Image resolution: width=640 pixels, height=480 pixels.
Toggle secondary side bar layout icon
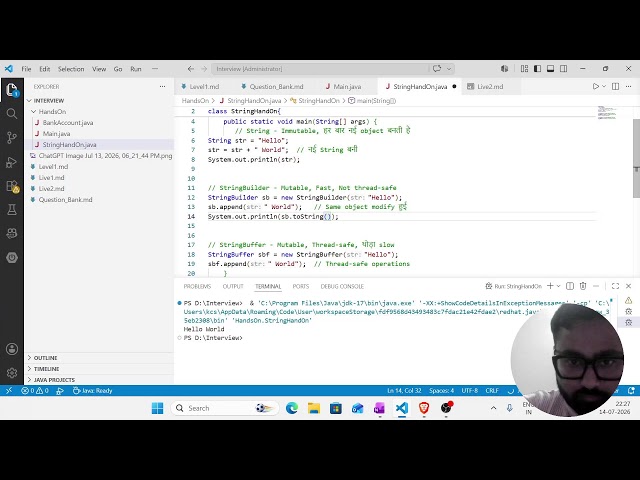(564, 69)
